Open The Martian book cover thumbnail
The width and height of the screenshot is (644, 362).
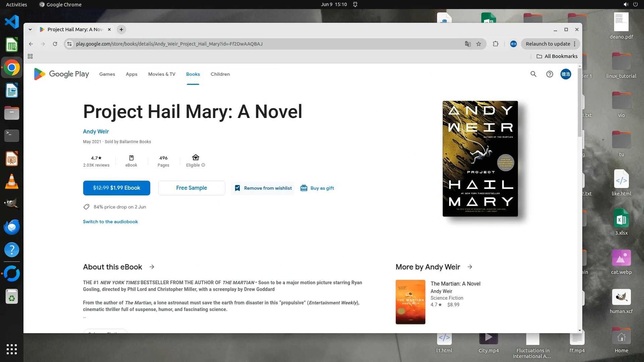tap(410, 302)
